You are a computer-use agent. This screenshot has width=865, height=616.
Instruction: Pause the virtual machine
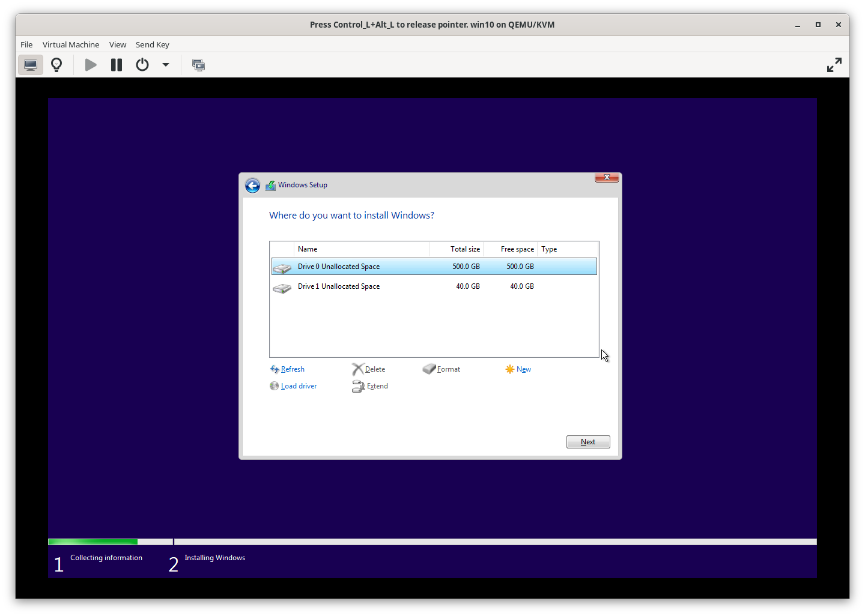pyautogui.click(x=117, y=65)
